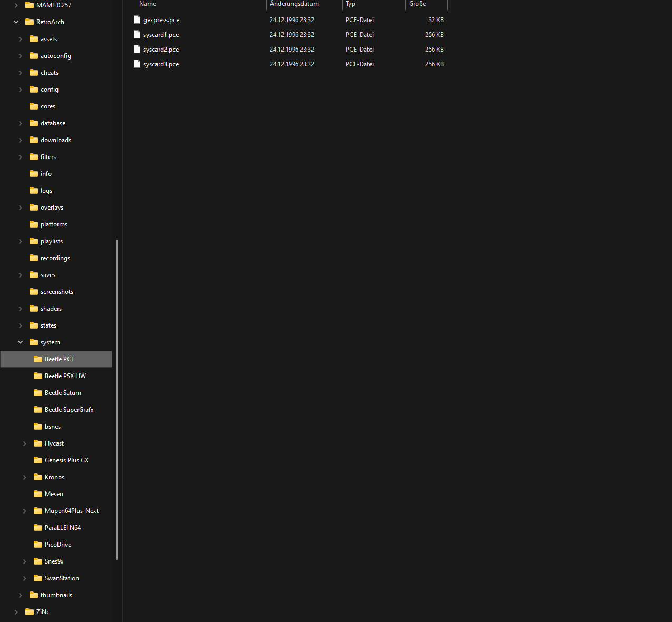Click the Beetle PCE folder icon

[x=38, y=359]
